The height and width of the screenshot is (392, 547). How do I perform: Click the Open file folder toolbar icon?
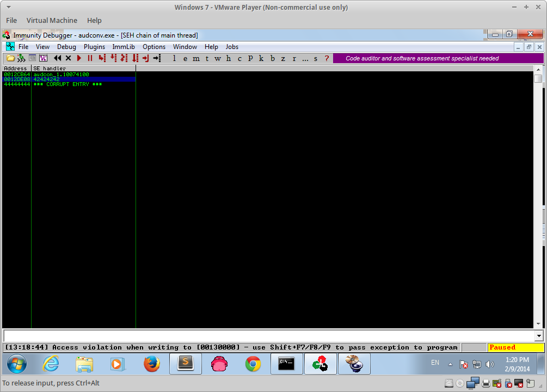(x=10, y=58)
